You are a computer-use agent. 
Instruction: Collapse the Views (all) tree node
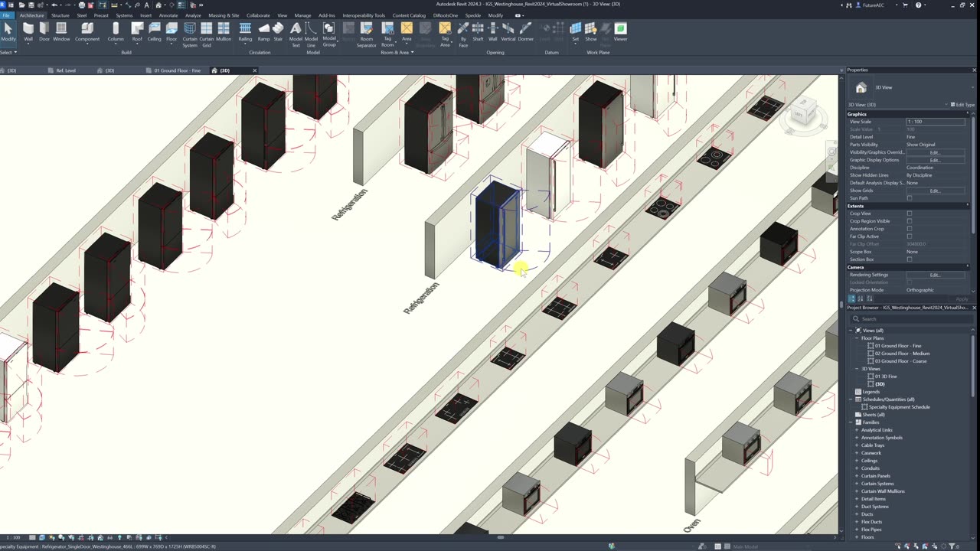[x=852, y=331]
